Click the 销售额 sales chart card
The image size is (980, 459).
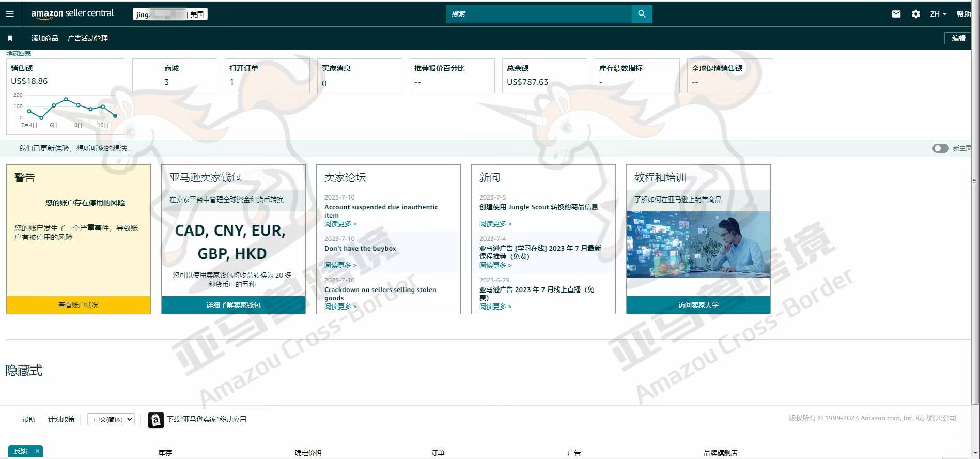point(66,97)
